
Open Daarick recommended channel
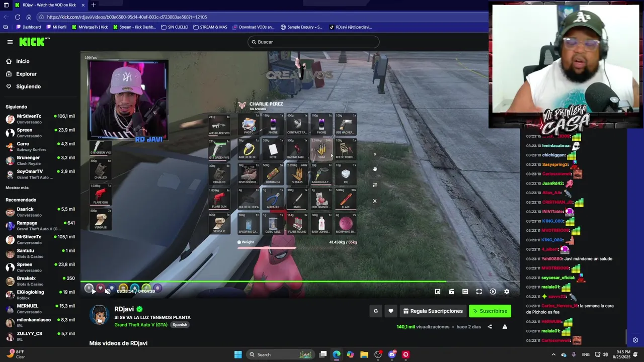tap(40, 212)
